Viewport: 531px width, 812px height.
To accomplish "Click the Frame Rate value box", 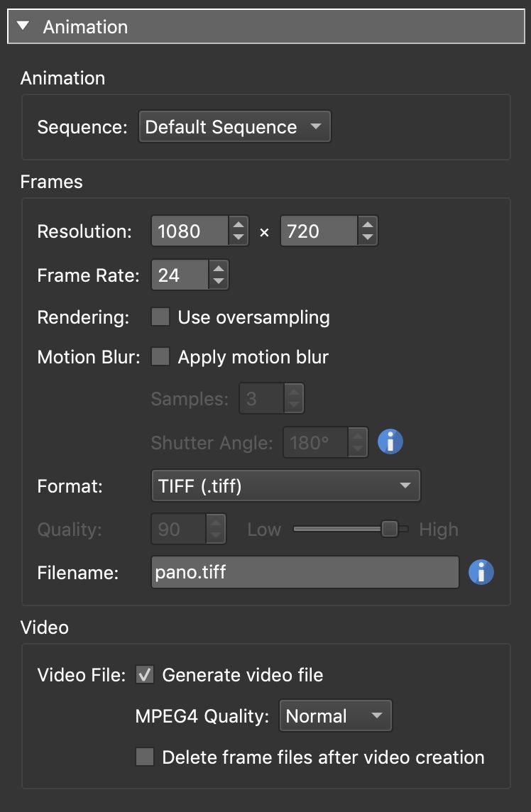I will pos(177,275).
